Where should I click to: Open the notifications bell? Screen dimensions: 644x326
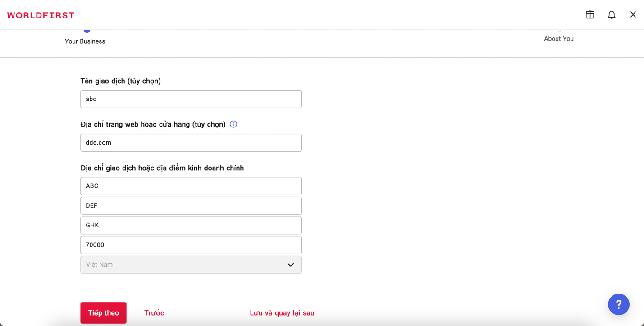point(612,15)
